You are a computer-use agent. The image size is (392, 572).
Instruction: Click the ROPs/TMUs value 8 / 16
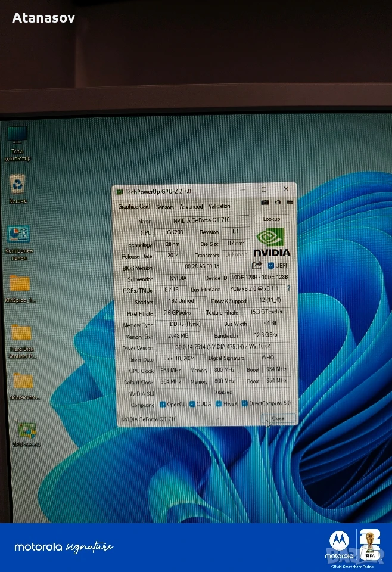point(172,290)
